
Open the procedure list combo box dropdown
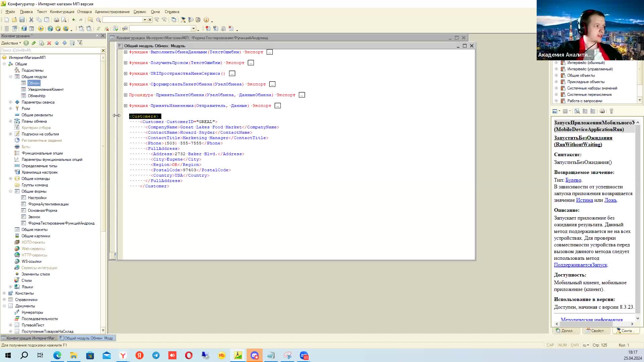[x=194, y=28]
